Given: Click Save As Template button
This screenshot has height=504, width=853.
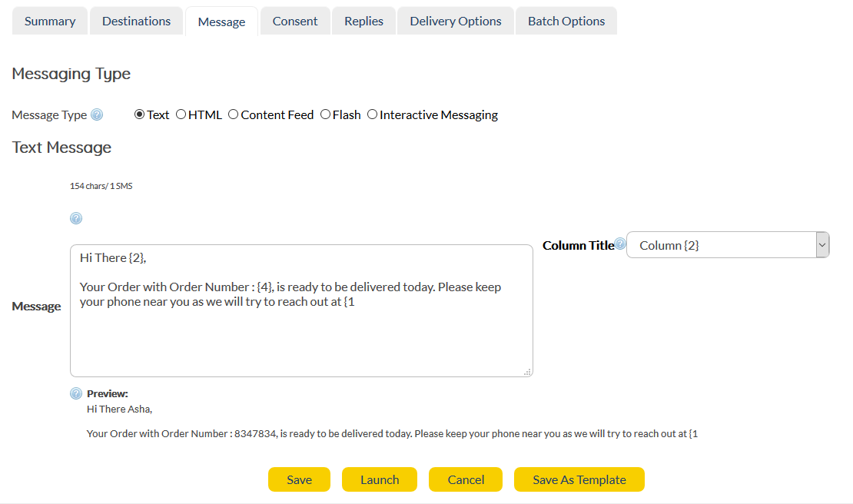Looking at the screenshot, I should 579,479.
